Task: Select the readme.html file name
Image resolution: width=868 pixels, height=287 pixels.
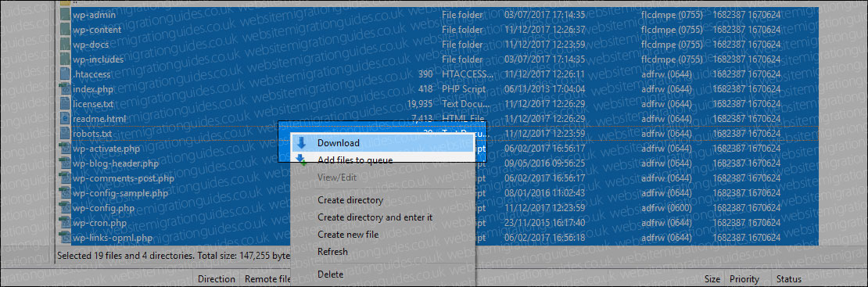Action: click(x=99, y=119)
